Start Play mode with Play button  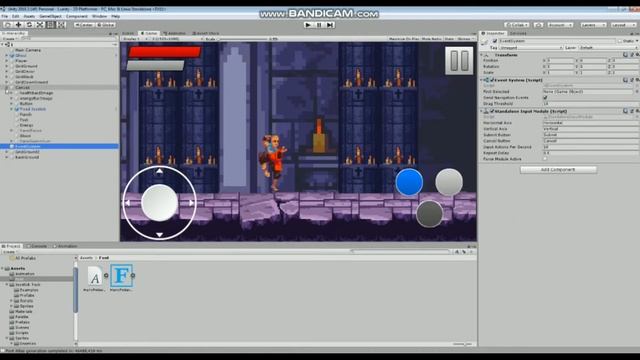(308, 25)
